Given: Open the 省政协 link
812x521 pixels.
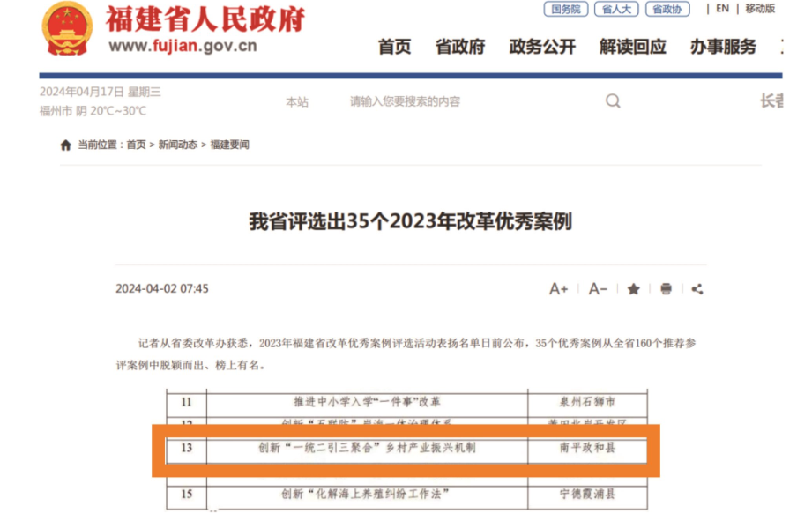Looking at the screenshot, I should [x=667, y=9].
